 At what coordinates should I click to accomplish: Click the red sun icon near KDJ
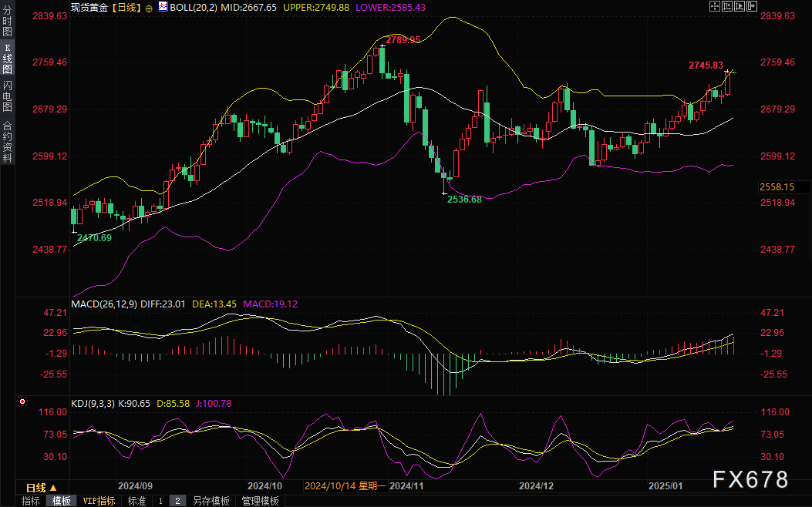pyautogui.click(x=22, y=401)
